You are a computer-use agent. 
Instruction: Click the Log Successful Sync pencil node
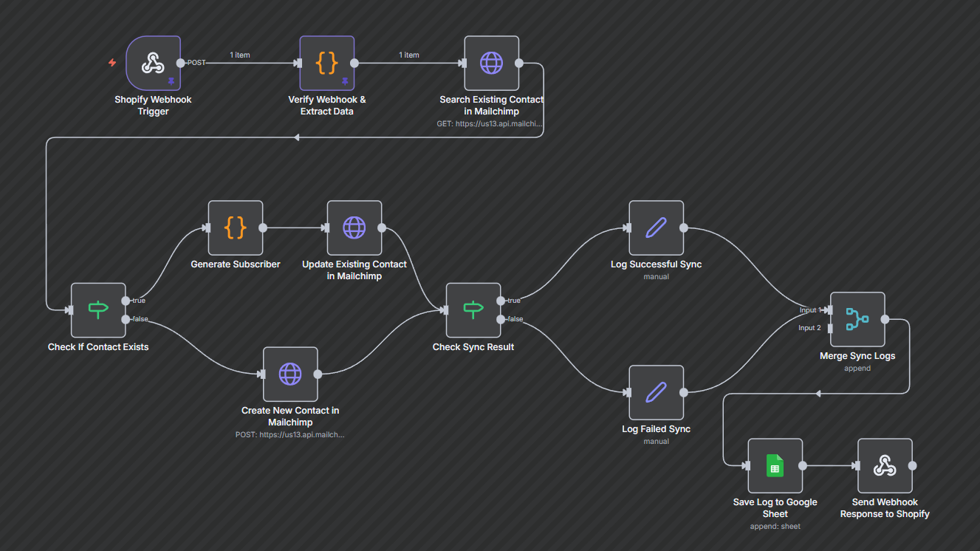[657, 228]
